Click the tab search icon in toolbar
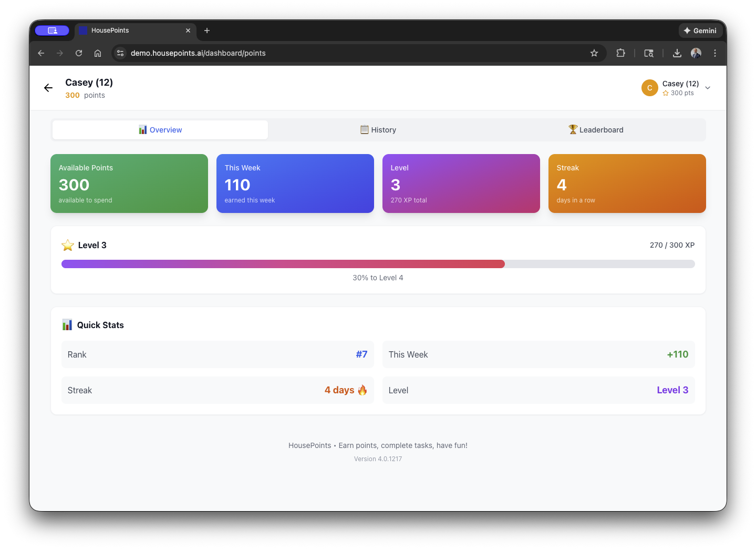Viewport: 756px width, 550px height. coord(649,53)
